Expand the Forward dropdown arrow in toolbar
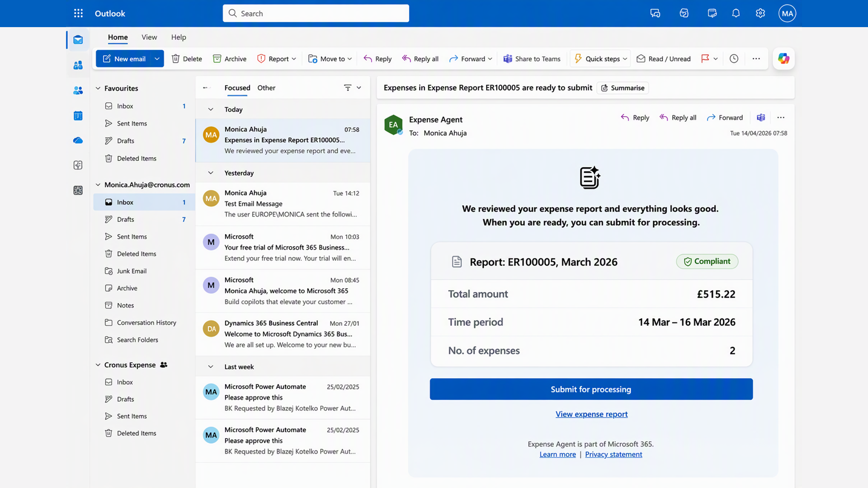Image resolution: width=868 pixels, height=488 pixels. [x=490, y=59]
